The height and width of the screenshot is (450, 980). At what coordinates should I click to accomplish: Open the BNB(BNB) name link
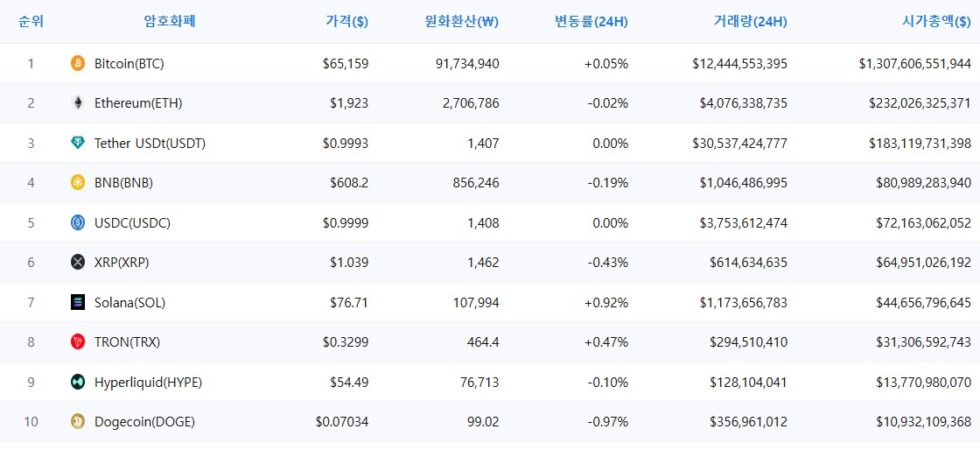coord(123,182)
